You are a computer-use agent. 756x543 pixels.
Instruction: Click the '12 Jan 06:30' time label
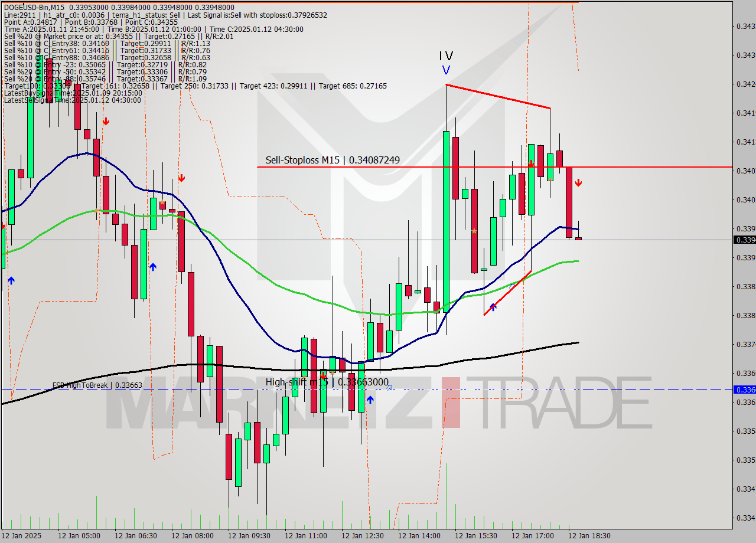coord(136,536)
